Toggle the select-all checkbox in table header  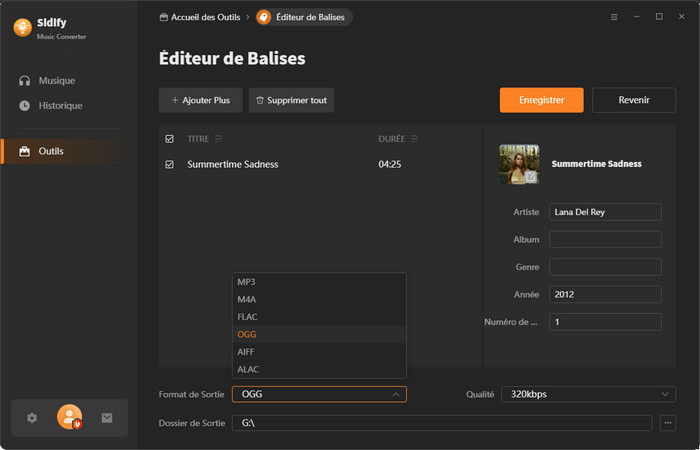tap(169, 139)
